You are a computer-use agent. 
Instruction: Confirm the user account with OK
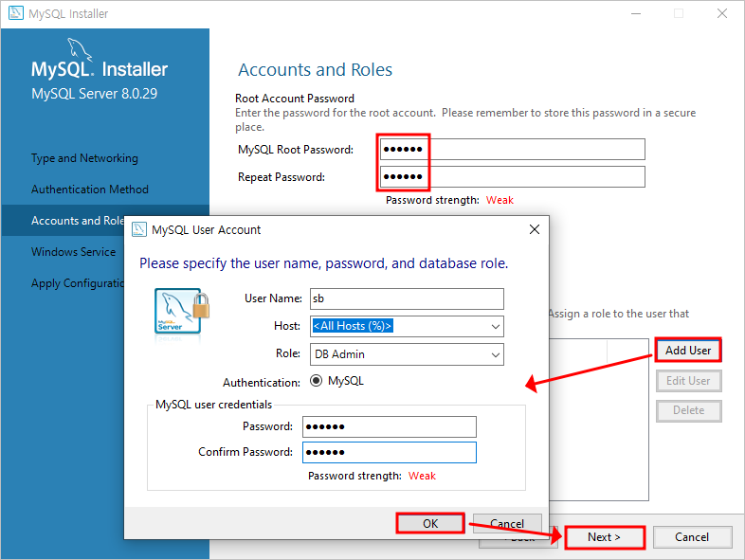[x=430, y=523]
